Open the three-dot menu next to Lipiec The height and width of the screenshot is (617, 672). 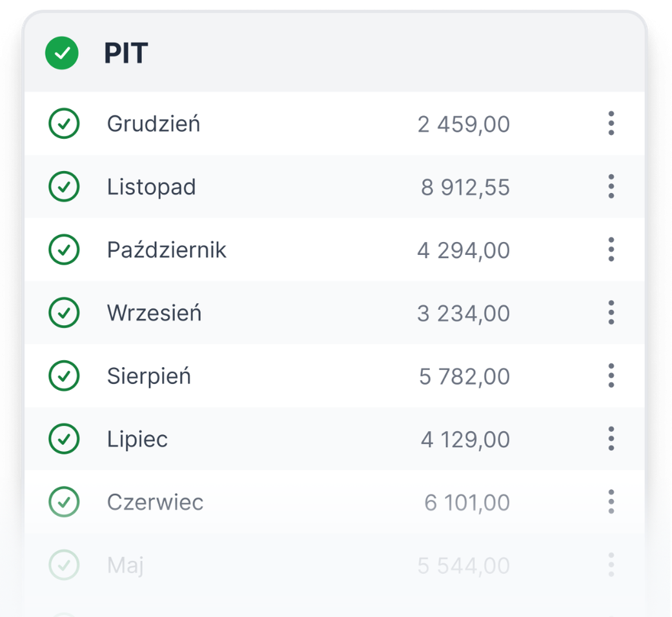[611, 439]
